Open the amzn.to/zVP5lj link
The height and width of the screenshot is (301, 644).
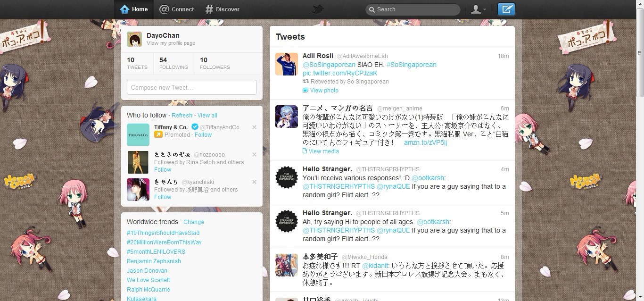[x=425, y=142]
